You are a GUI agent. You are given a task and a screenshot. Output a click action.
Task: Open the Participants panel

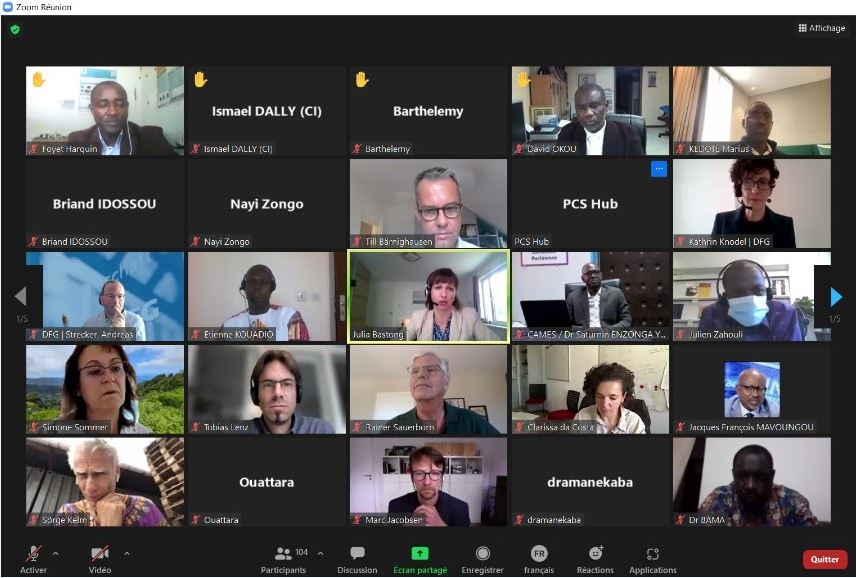click(283, 559)
